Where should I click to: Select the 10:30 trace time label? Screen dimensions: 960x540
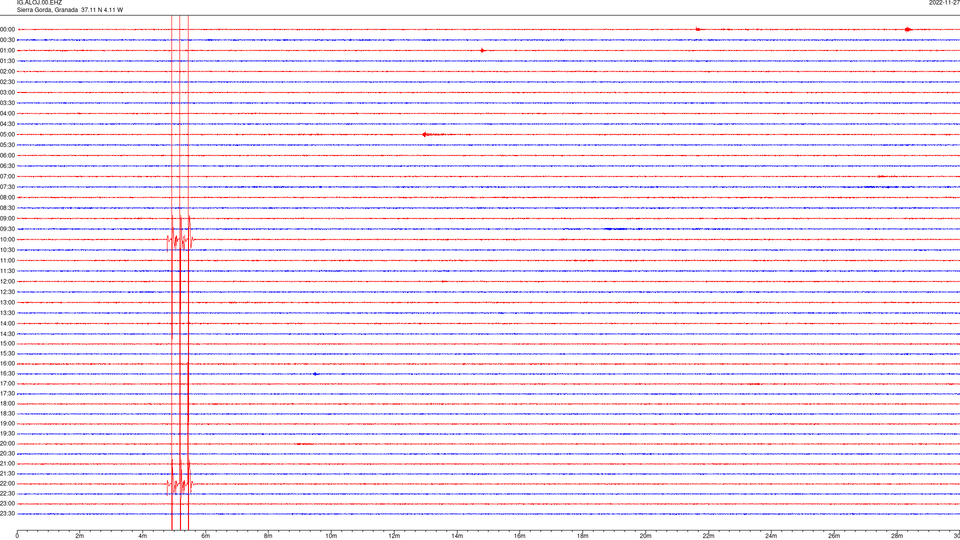click(7, 250)
